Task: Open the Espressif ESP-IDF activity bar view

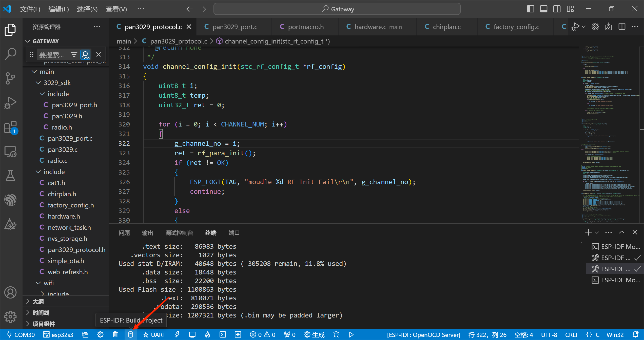Action: 10,200
